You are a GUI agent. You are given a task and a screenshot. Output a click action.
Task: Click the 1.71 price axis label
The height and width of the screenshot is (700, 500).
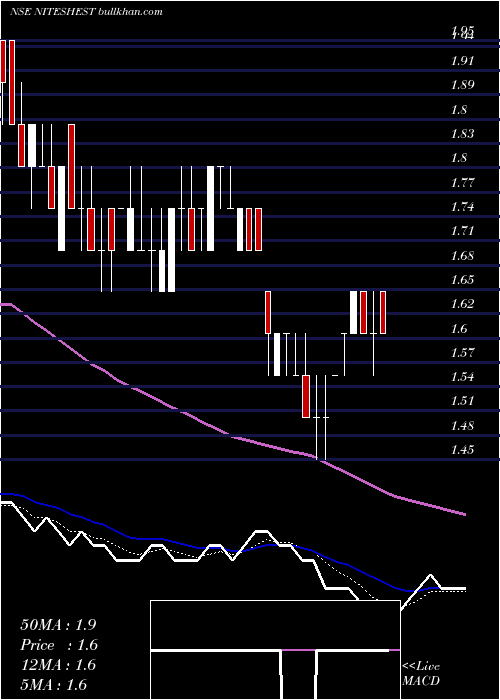[x=462, y=231]
